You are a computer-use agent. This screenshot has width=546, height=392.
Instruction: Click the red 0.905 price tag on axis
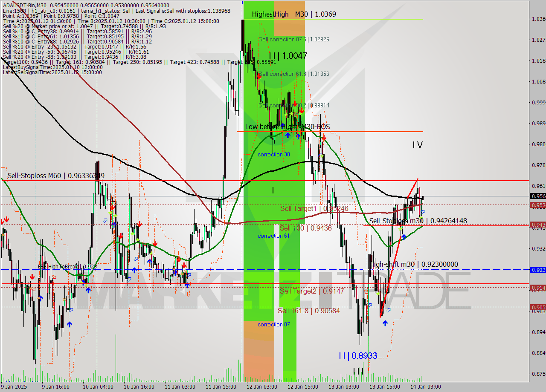(x=537, y=307)
